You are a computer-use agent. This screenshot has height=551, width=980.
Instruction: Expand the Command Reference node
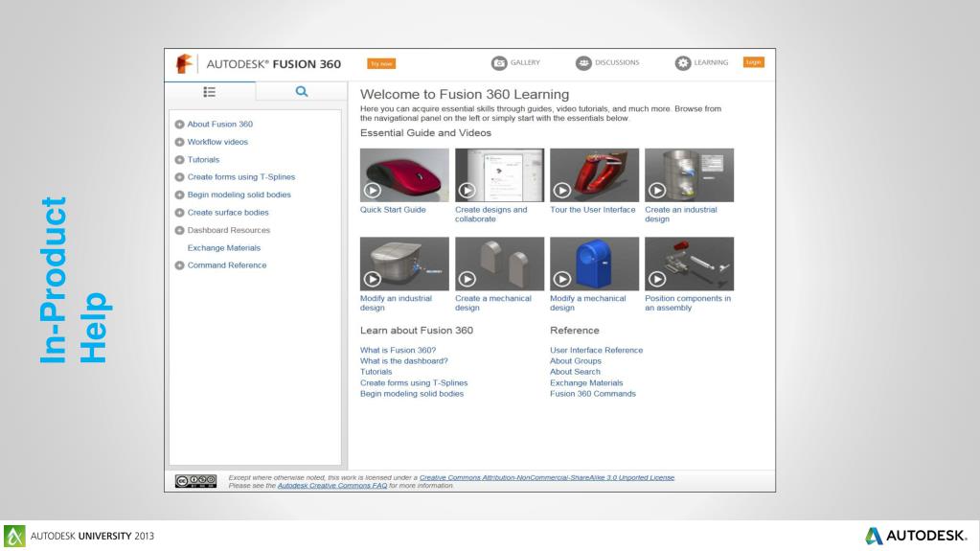[179, 265]
